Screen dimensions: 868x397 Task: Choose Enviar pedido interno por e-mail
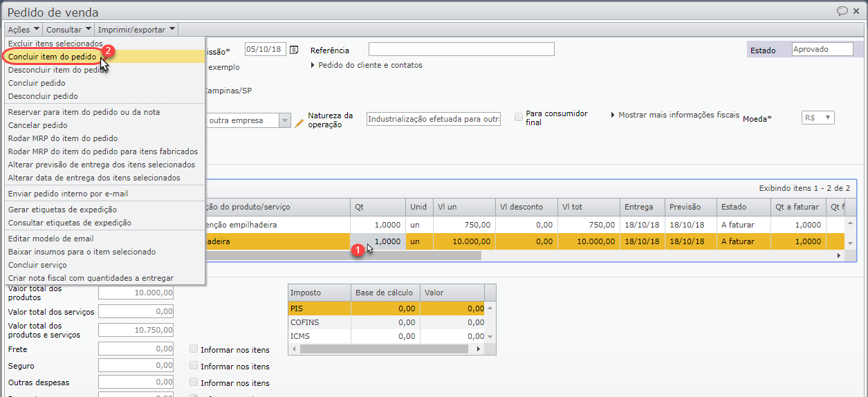68,194
